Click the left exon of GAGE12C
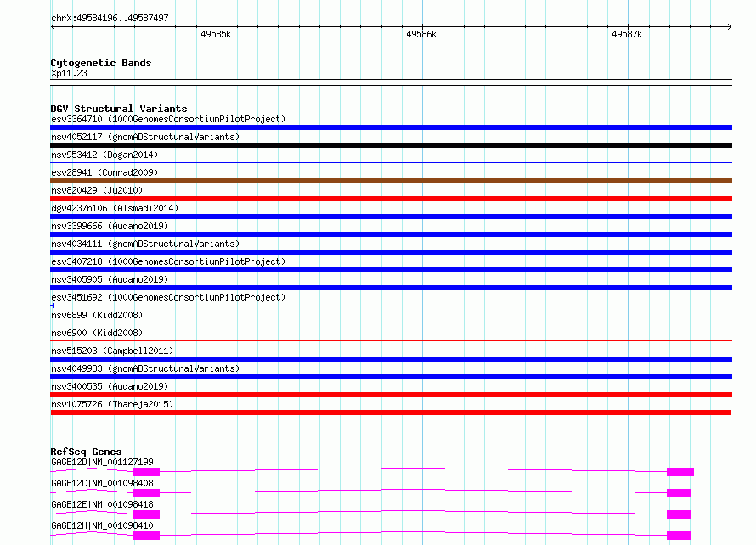The height and width of the screenshot is (545, 756). tap(147, 493)
